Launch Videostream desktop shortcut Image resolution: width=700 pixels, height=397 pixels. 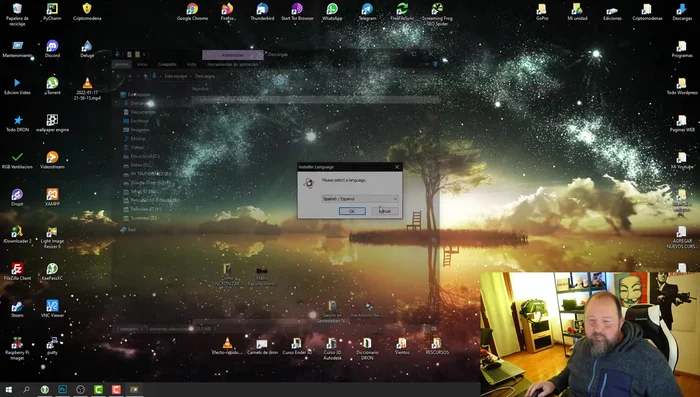pos(52,161)
